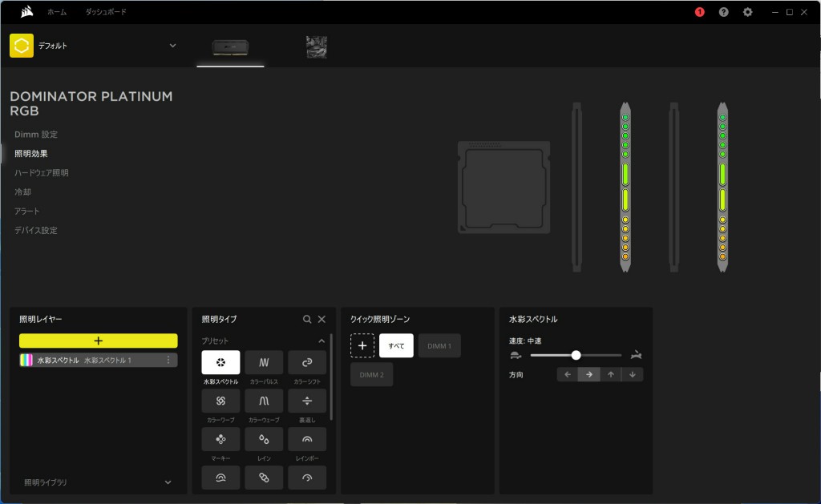This screenshot has height=504, width=821.
Task: Click the first lit DIMM module
Action: (x=625, y=187)
